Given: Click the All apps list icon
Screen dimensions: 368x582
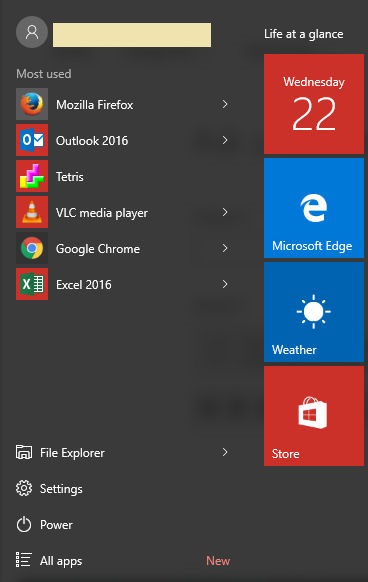Looking at the screenshot, I should coord(24,560).
